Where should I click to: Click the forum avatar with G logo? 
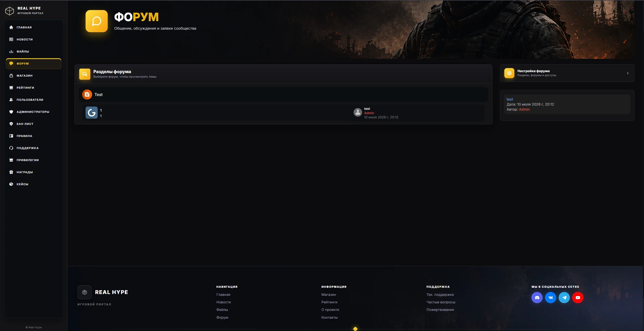[92, 113]
